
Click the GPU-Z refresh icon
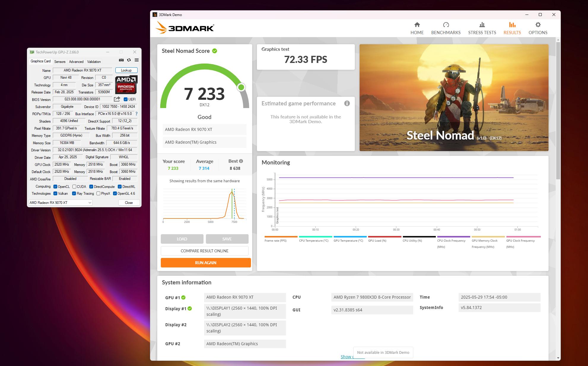tap(129, 60)
